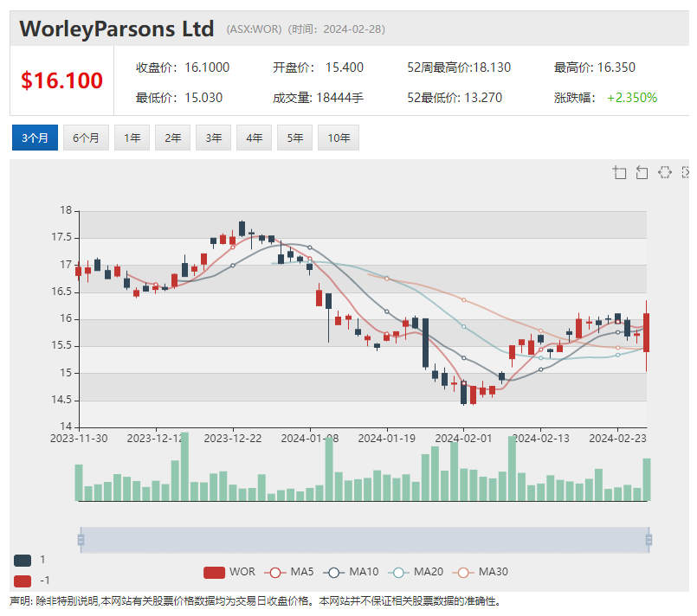The image size is (697, 616).
Task: Hide the MA5 moving average line
Action: tap(290, 572)
